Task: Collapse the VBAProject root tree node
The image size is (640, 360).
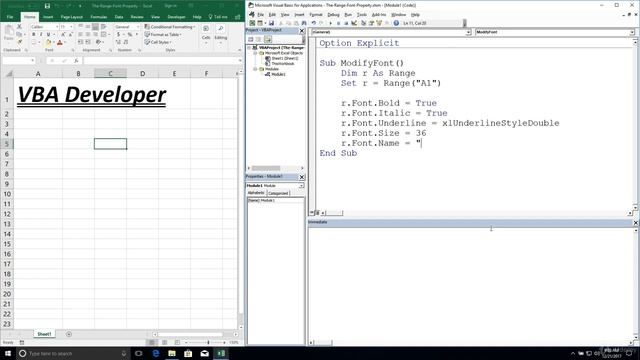Action: pyautogui.click(x=249, y=48)
